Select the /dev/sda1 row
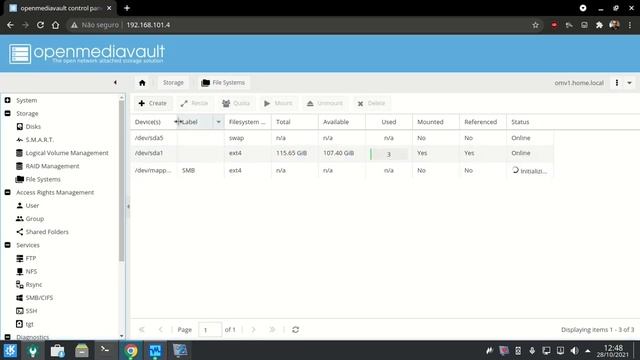The width and height of the screenshot is (640, 360). (x=342, y=153)
